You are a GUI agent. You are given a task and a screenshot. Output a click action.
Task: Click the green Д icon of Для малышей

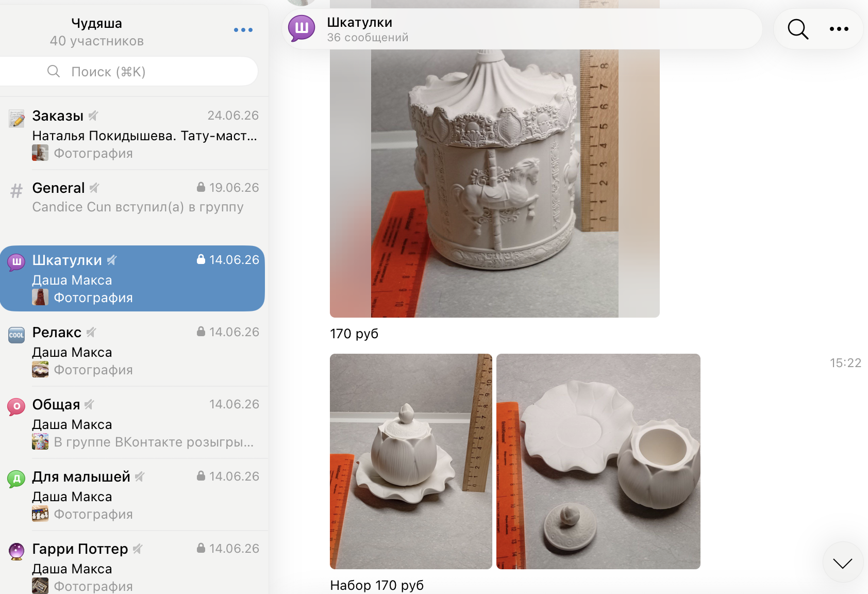point(16,479)
